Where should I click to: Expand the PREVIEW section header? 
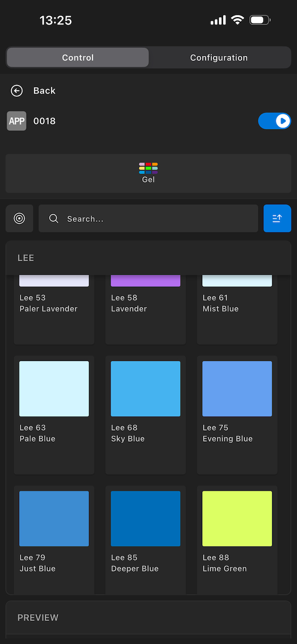[148, 618]
